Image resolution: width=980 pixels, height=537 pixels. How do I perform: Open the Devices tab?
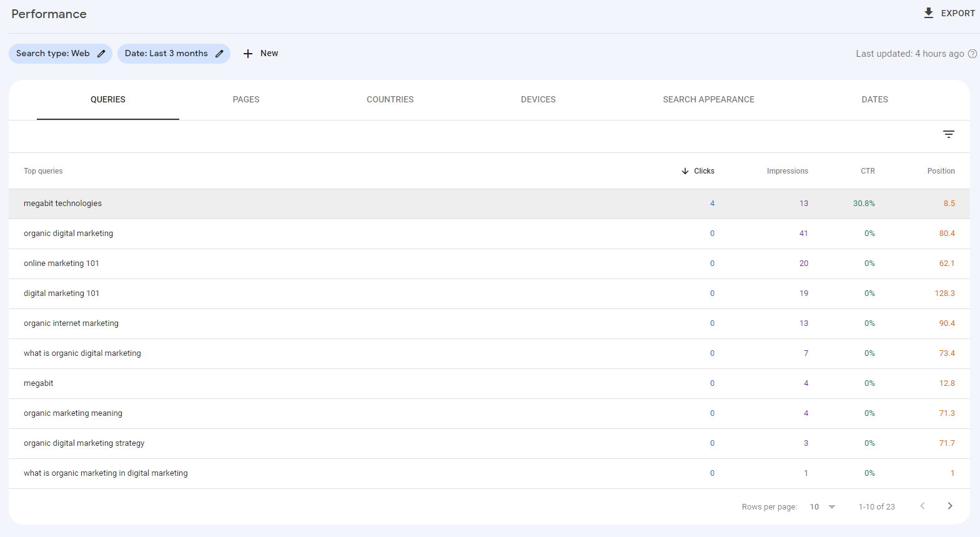click(x=538, y=100)
